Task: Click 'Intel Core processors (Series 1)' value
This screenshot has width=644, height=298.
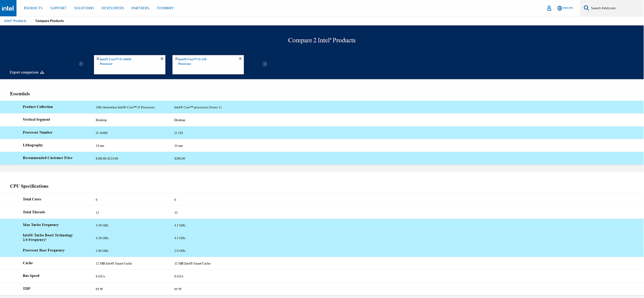Action: [x=198, y=108]
